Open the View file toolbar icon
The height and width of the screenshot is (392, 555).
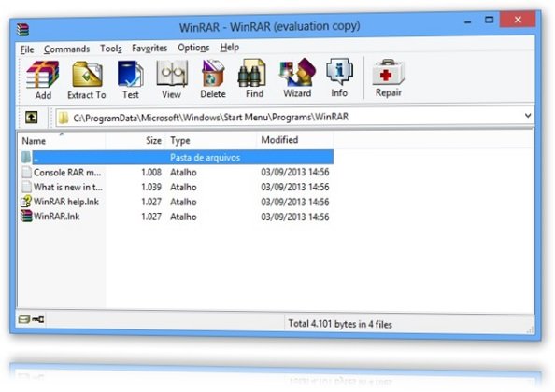[x=172, y=74]
